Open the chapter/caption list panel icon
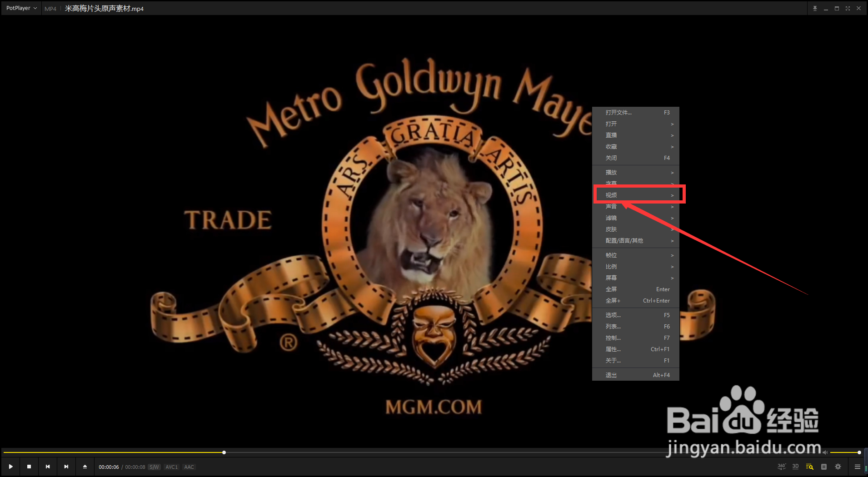Viewport: 868px width, 477px height. [x=824, y=467]
